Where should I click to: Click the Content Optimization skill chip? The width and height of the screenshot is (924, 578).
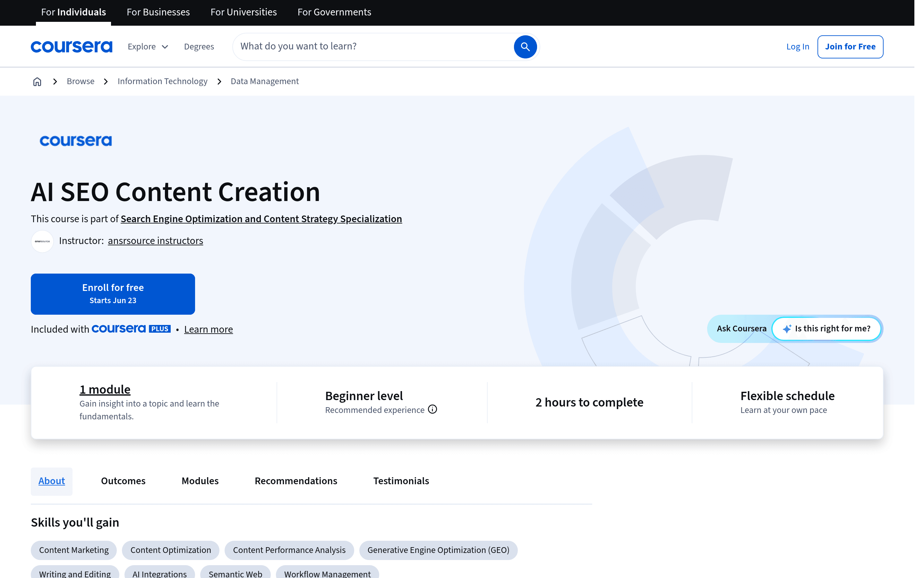tap(171, 550)
